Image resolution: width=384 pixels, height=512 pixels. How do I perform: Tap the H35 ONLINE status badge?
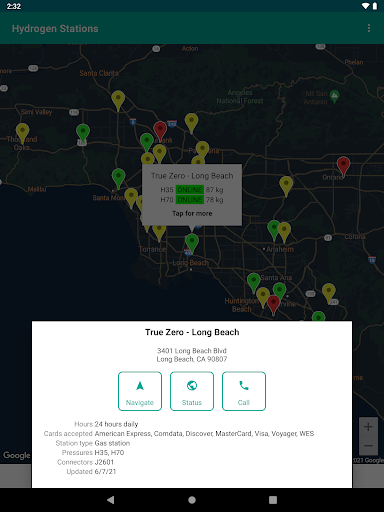(190, 190)
